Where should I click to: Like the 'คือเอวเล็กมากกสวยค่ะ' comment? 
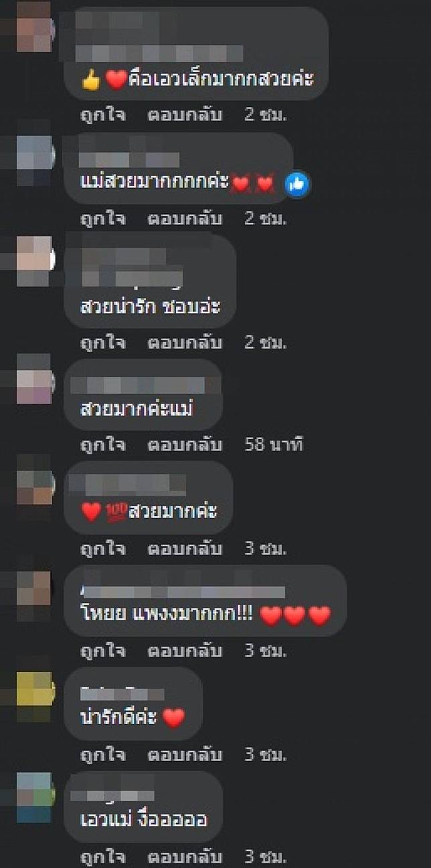(x=102, y=115)
